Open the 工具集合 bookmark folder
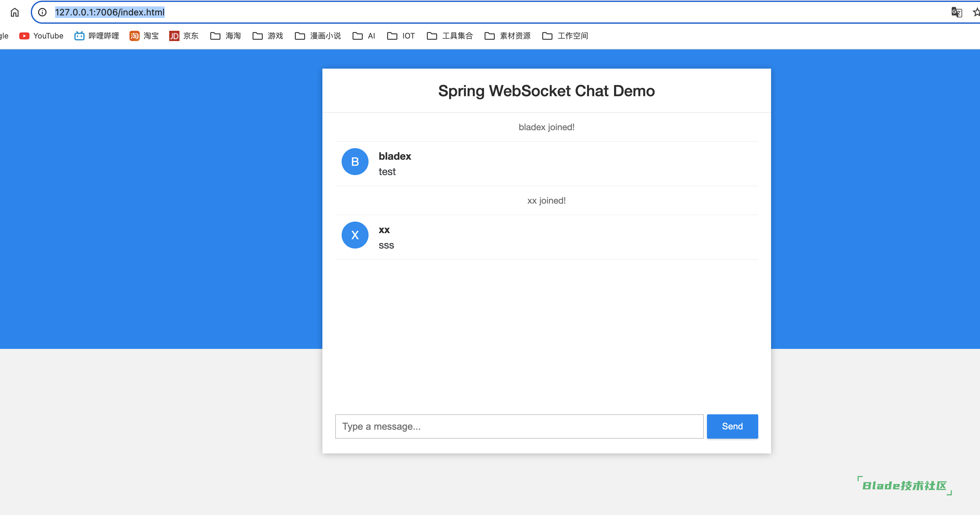980x515 pixels. point(450,36)
